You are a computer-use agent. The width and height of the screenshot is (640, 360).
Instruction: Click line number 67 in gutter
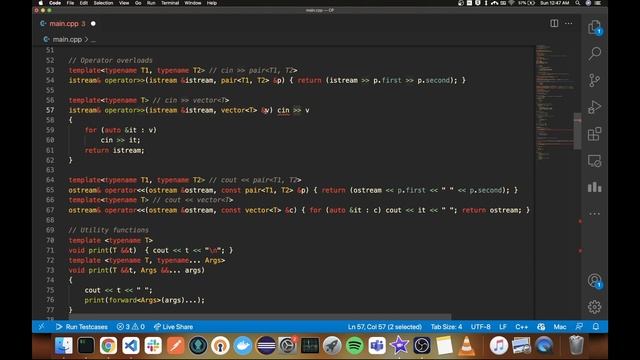(50, 210)
